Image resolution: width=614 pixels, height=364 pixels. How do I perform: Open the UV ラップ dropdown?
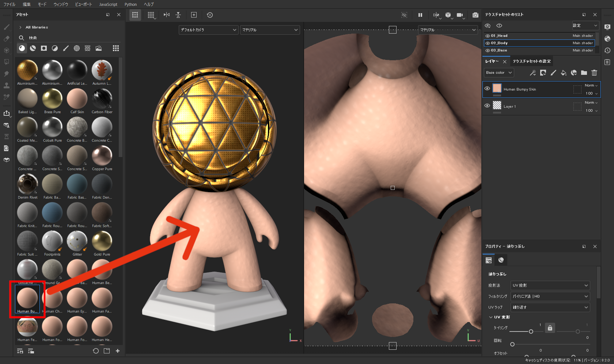(x=550, y=307)
